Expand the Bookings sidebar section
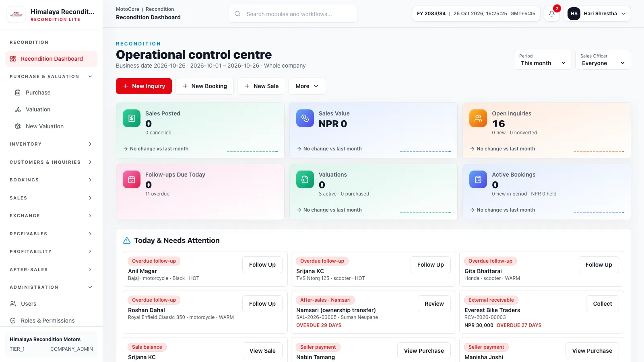This screenshot has height=362, width=644. 51,180
